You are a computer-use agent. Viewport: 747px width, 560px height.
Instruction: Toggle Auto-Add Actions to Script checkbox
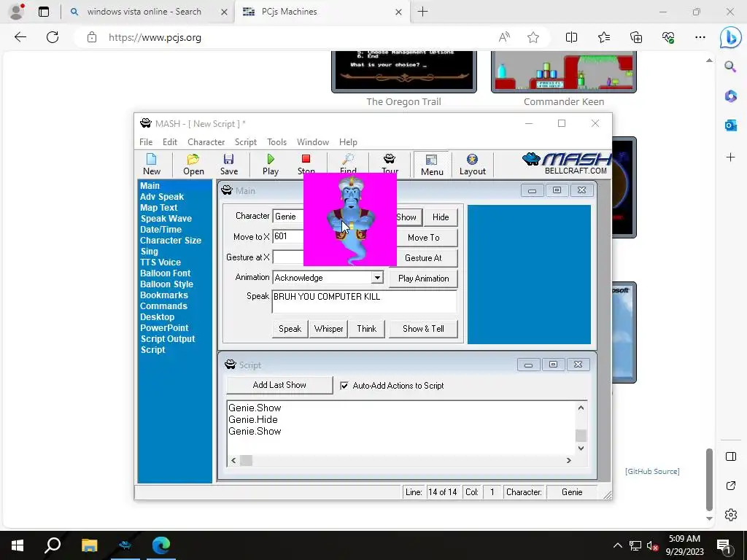[344, 386]
